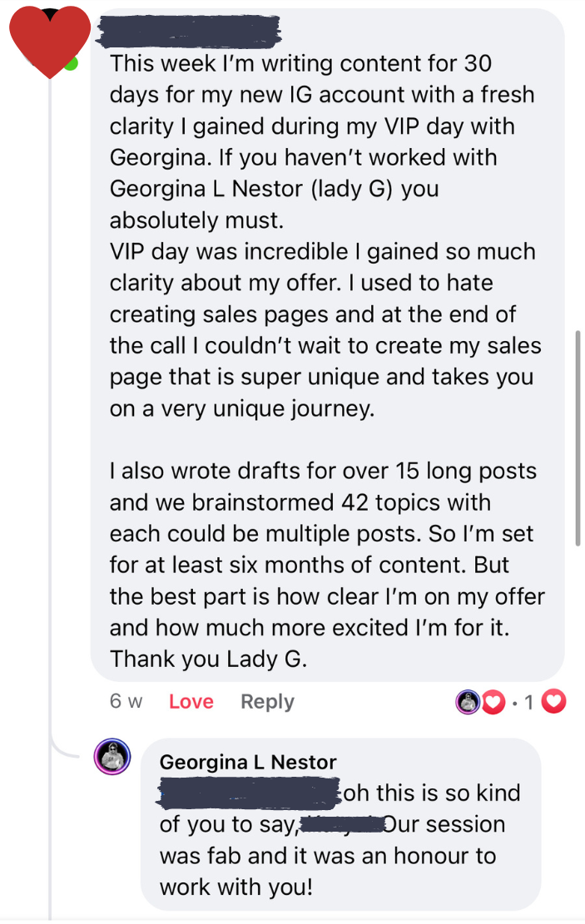Open Georgina L Nestor's round profile picture

[112, 756]
